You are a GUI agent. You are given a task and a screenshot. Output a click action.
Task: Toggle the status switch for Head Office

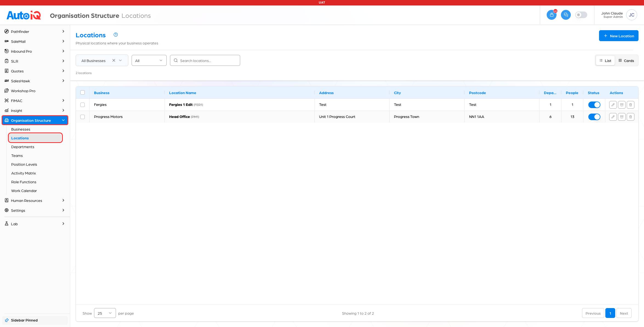point(594,117)
